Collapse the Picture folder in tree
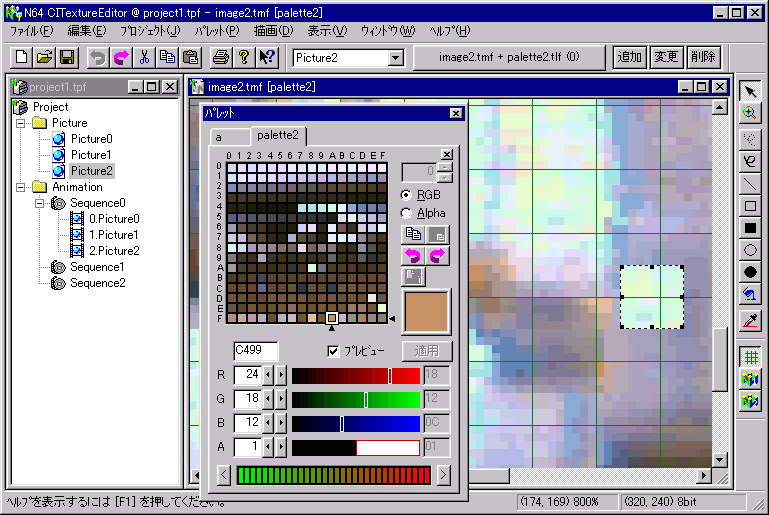 [x=19, y=123]
